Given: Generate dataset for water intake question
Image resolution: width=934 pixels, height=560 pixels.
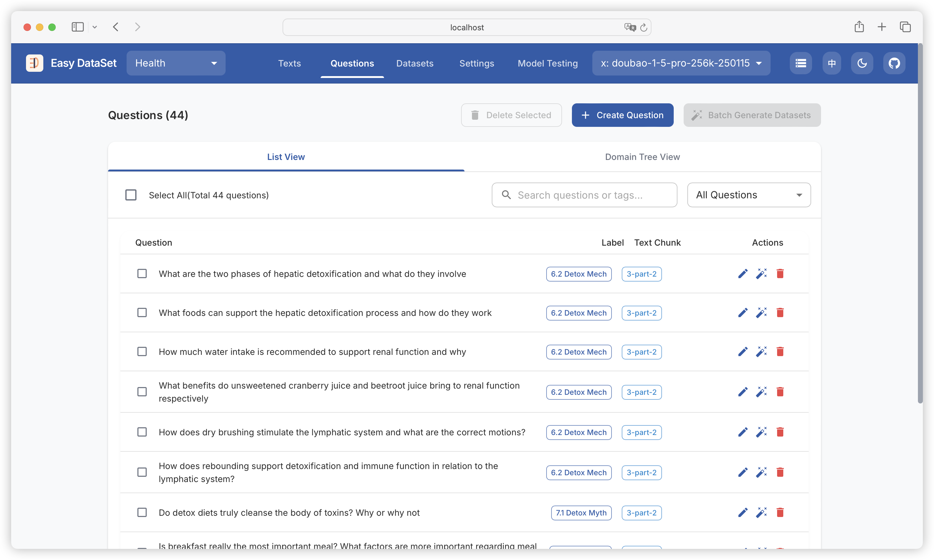Looking at the screenshot, I should click(x=761, y=352).
